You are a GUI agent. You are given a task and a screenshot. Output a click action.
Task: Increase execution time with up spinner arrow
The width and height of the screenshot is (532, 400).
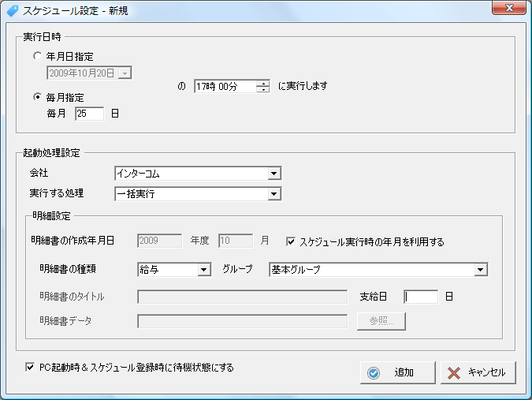point(263,83)
